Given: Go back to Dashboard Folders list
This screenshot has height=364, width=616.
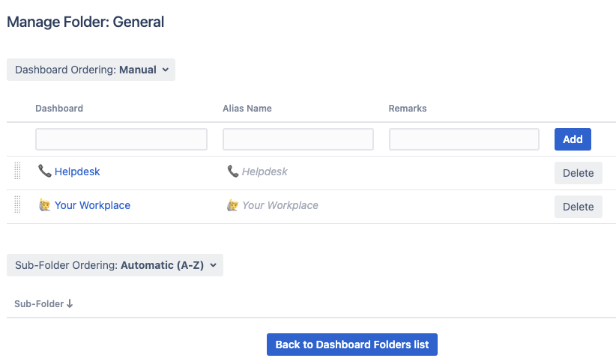Looking at the screenshot, I should point(351,345).
